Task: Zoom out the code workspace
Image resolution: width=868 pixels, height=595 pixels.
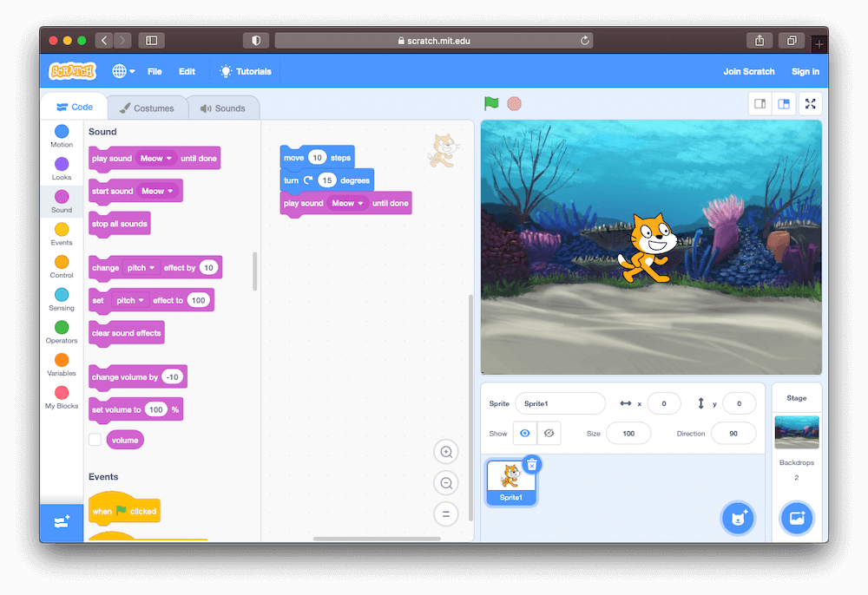Action: pyautogui.click(x=445, y=483)
